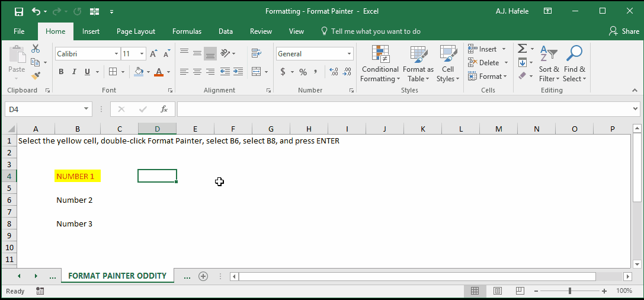Switch to Page Layout view in status bar
Viewport: 644px width, 300px height.
498,291
